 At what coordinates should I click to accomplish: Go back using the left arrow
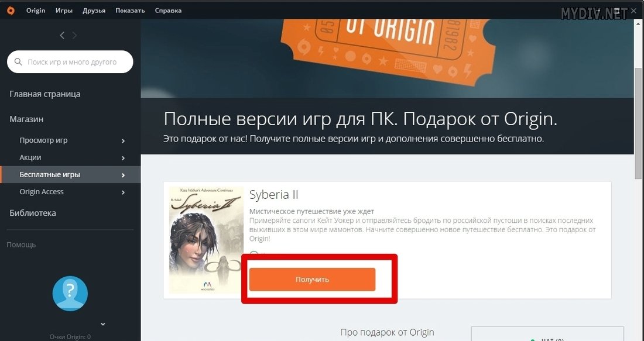[62, 36]
